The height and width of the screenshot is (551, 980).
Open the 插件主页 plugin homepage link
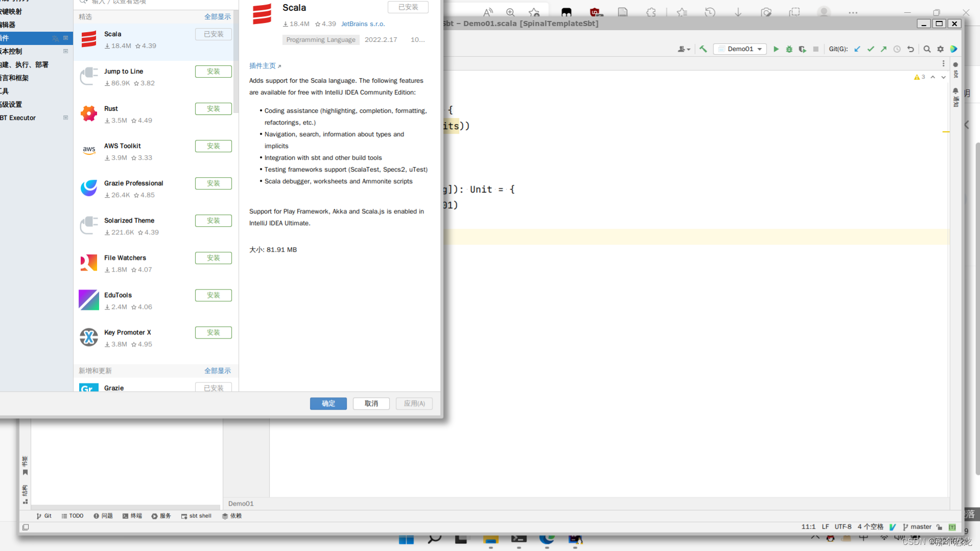[265, 66]
